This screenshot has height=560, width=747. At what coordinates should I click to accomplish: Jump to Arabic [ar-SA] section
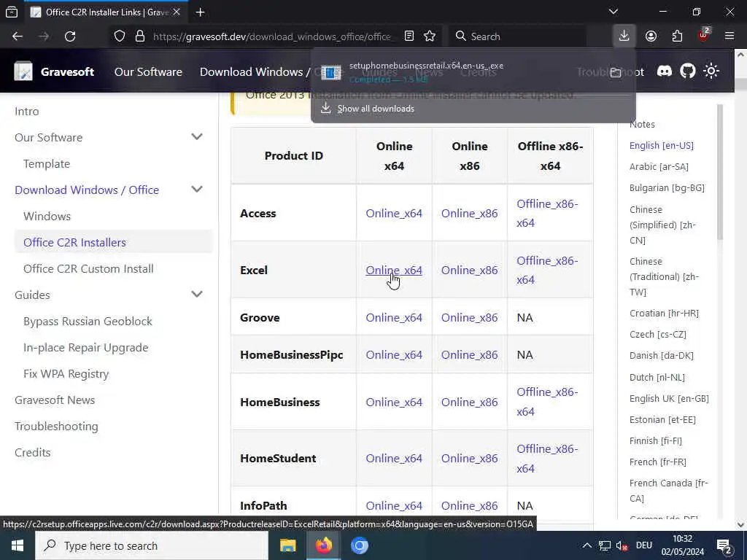click(659, 167)
